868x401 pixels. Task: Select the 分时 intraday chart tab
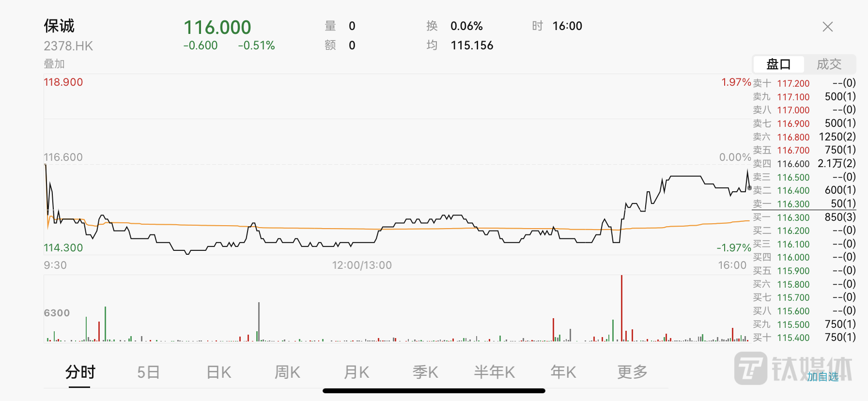[x=80, y=372]
